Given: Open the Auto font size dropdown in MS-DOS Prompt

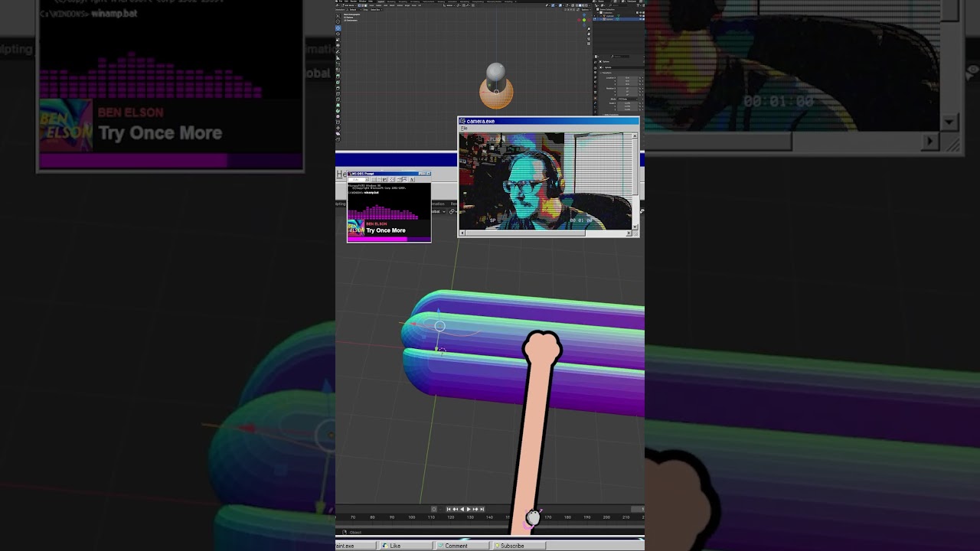Looking at the screenshot, I should point(367,179).
